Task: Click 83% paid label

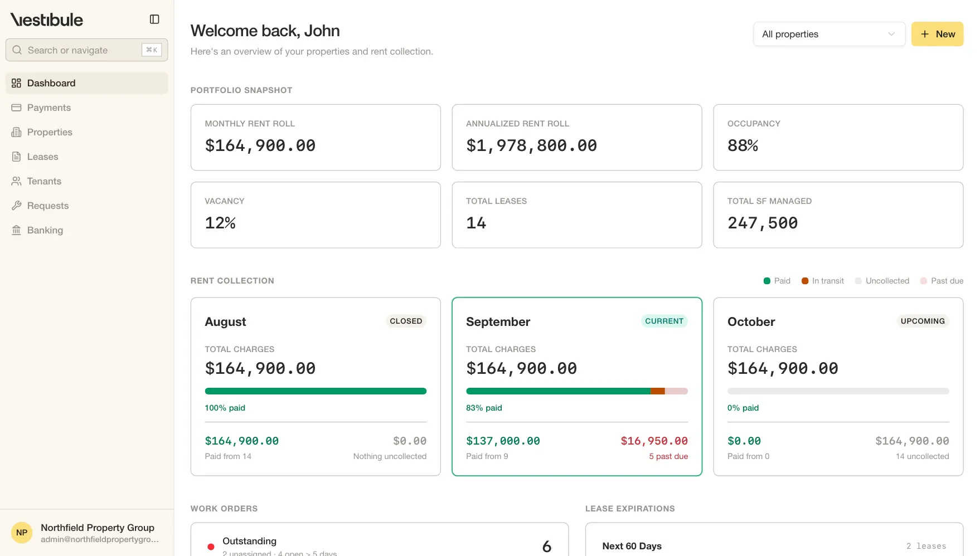Action: click(484, 408)
